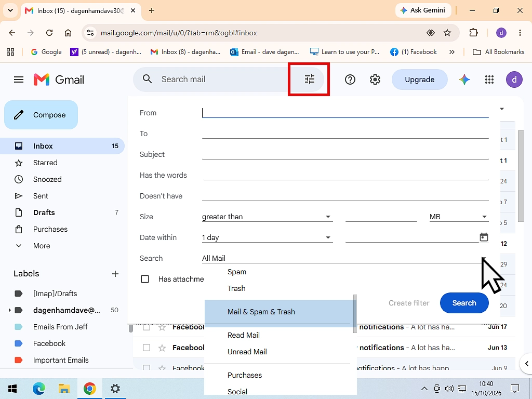This screenshot has height=399, width=532.
Task: Show the side panel arrow
Action: point(526,364)
